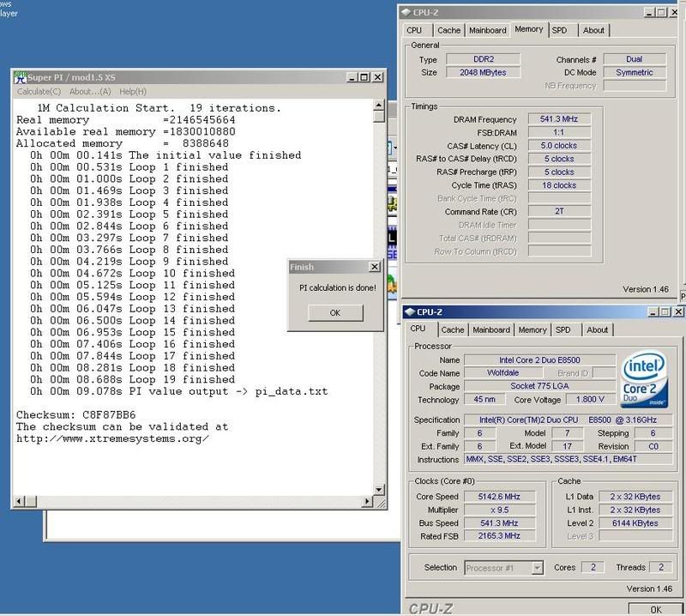This screenshot has height=616, width=686.
Task: Open the Calculate(C) menu in Super PI
Action: pyautogui.click(x=39, y=92)
